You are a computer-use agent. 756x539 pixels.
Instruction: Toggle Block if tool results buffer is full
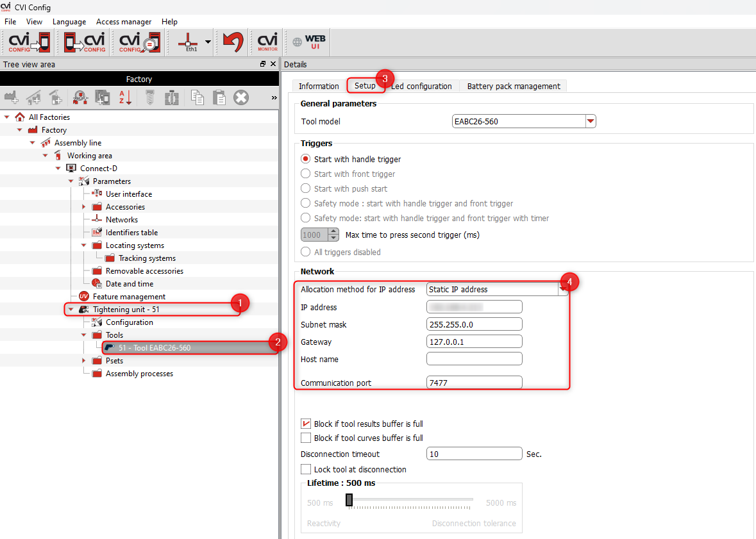[306, 424]
